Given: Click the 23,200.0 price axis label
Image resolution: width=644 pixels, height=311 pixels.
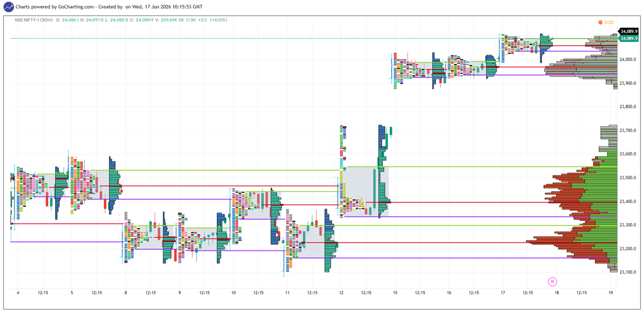Looking at the screenshot, I should tap(628, 249).
